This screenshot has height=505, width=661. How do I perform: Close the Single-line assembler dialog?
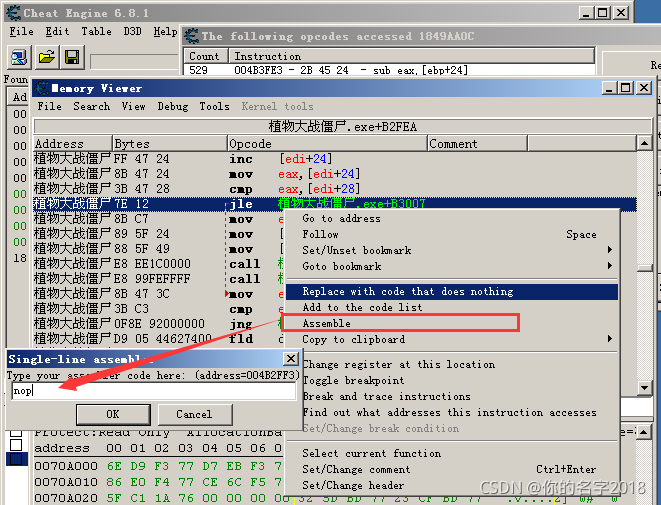point(290,359)
